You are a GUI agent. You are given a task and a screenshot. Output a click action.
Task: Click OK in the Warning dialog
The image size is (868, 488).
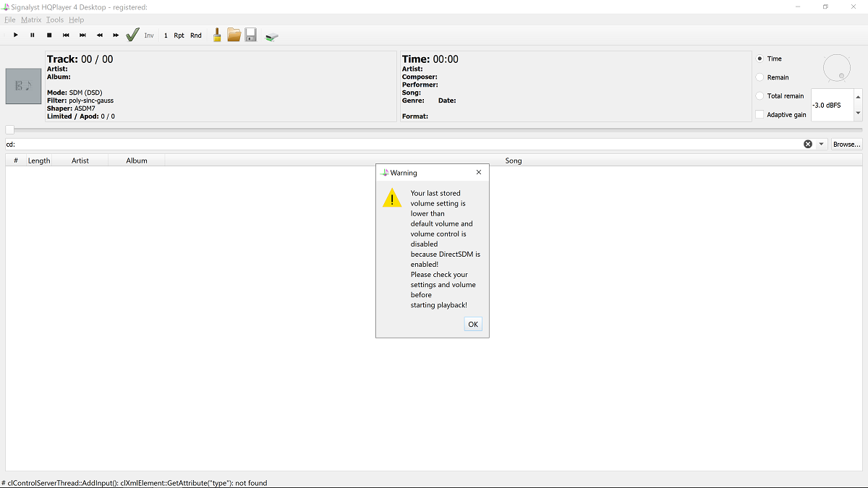tap(473, 324)
